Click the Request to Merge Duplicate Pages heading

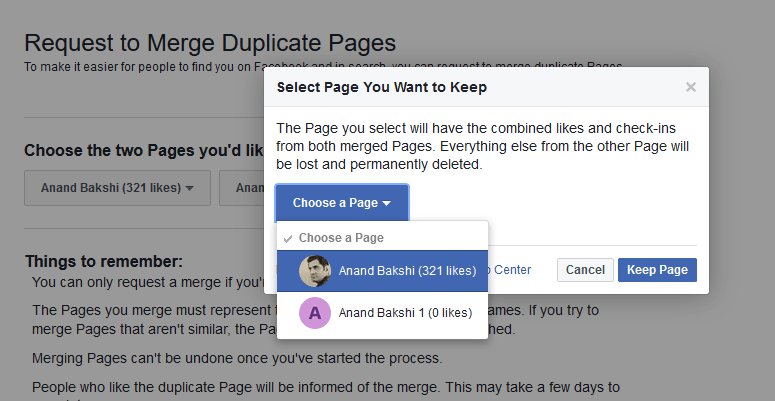(210, 43)
